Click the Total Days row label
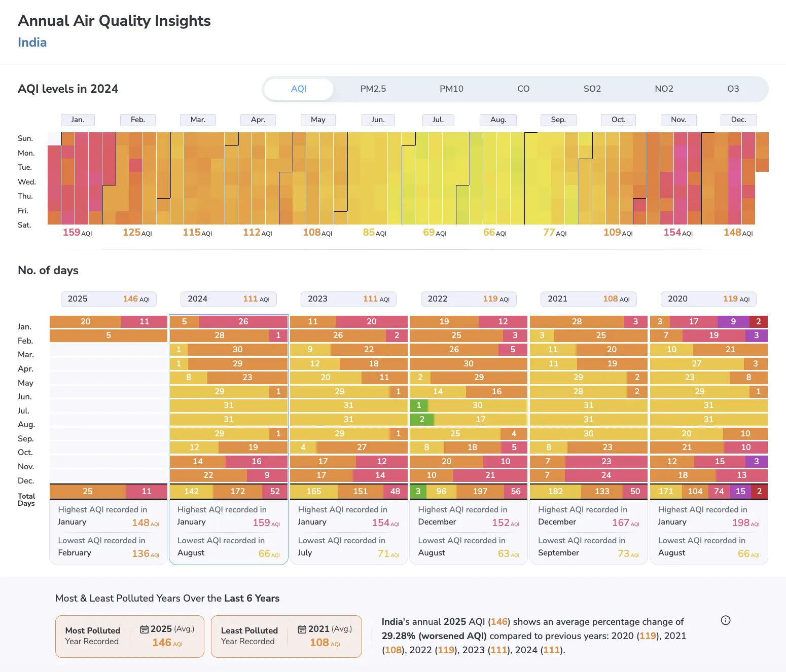 click(26, 499)
